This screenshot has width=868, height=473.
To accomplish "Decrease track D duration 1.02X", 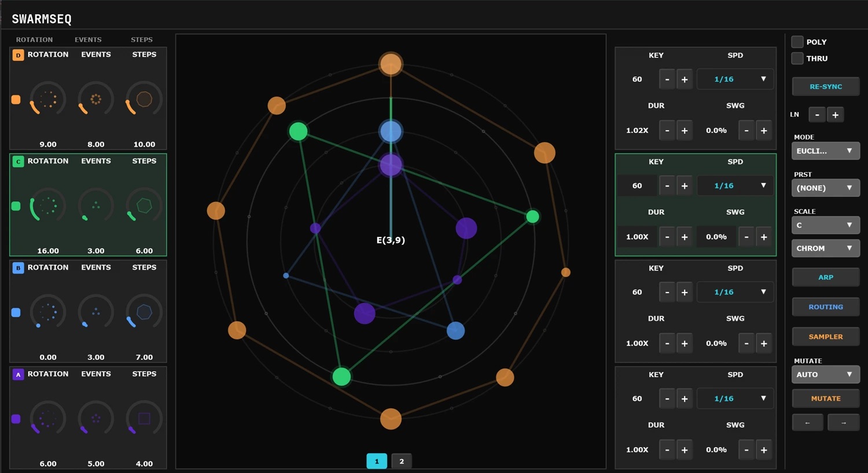I will point(667,131).
